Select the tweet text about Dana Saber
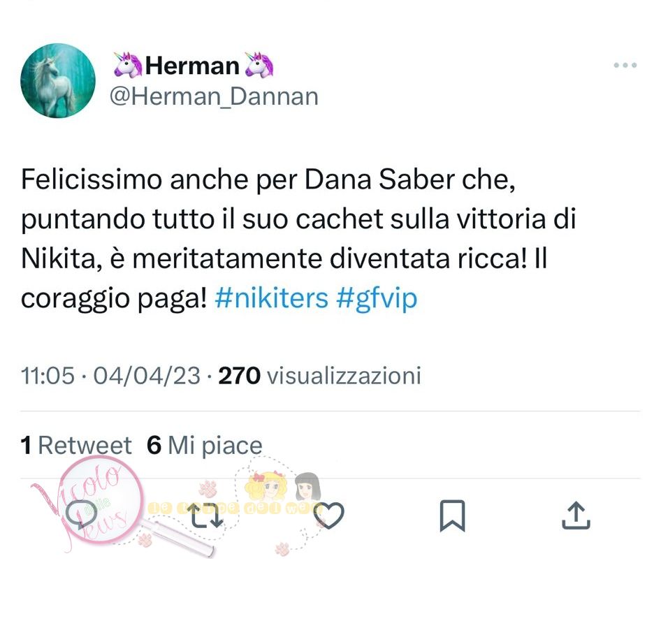Image resolution: width=661 pixels, height=644 pixels. pos(298,240)
